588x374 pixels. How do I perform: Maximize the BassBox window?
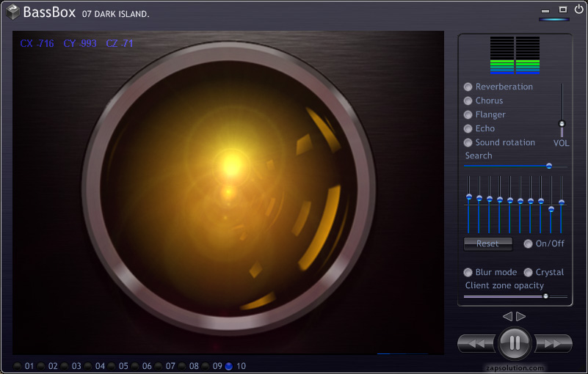pos(563,10)
